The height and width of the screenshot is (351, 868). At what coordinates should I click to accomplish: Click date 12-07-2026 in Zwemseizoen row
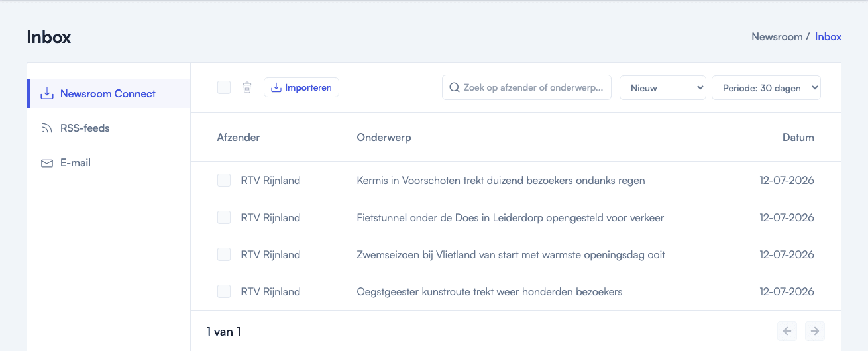[787, 254]
